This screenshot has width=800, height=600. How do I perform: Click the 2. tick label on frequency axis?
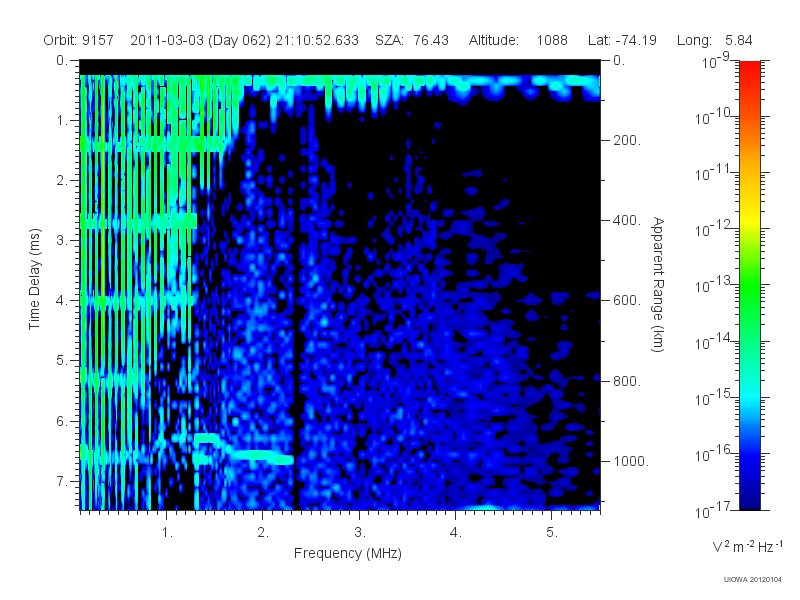coord(263,533)
